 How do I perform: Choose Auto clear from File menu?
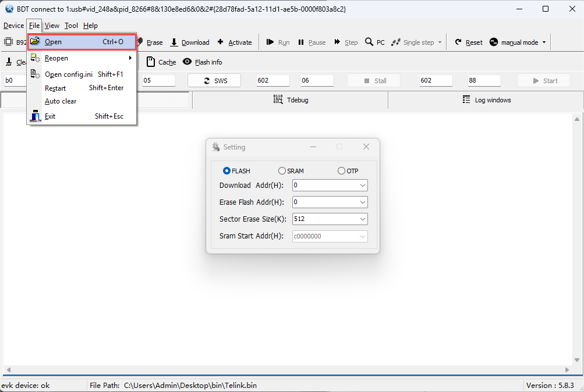pyautogui.click(x=82, y=101)
